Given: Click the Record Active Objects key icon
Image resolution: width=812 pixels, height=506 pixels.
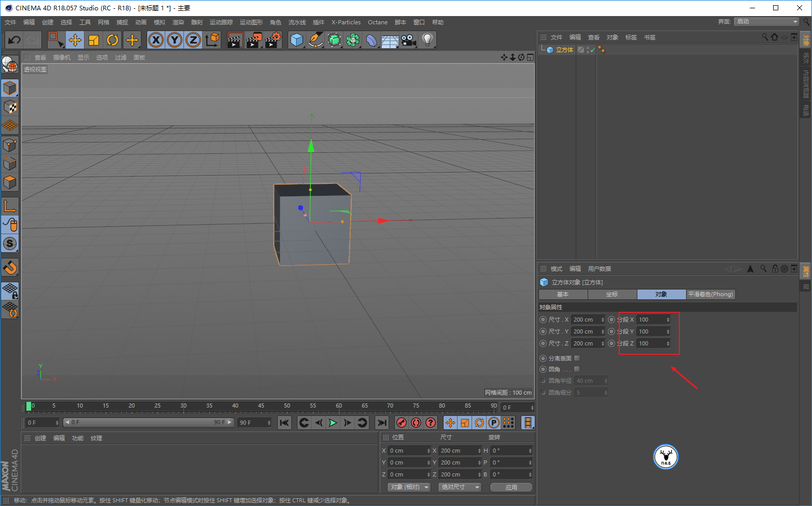Looking at the screenshot, I should [401, 423].
